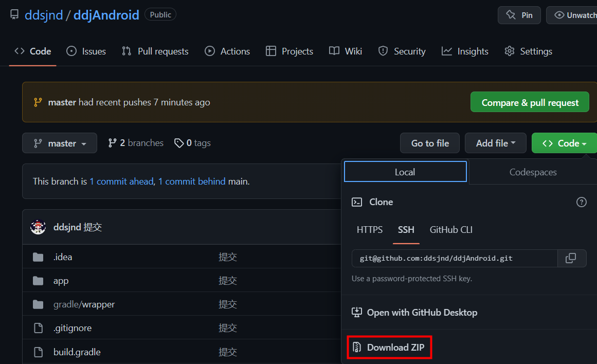Expand the master branch dropdown
This screenshot has height=364, width=597.
pos(60,143)
